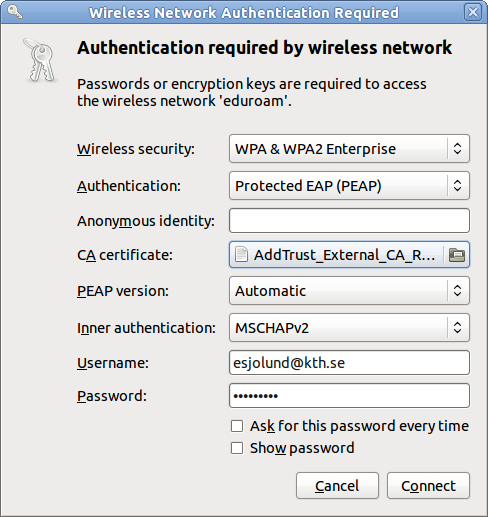
Task: Open the Wireless security dropdown
Action: point(349,149)
